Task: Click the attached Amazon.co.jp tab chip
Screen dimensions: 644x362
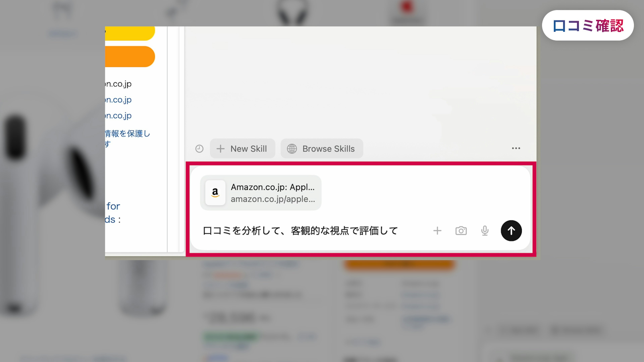Action: (260, 193)
